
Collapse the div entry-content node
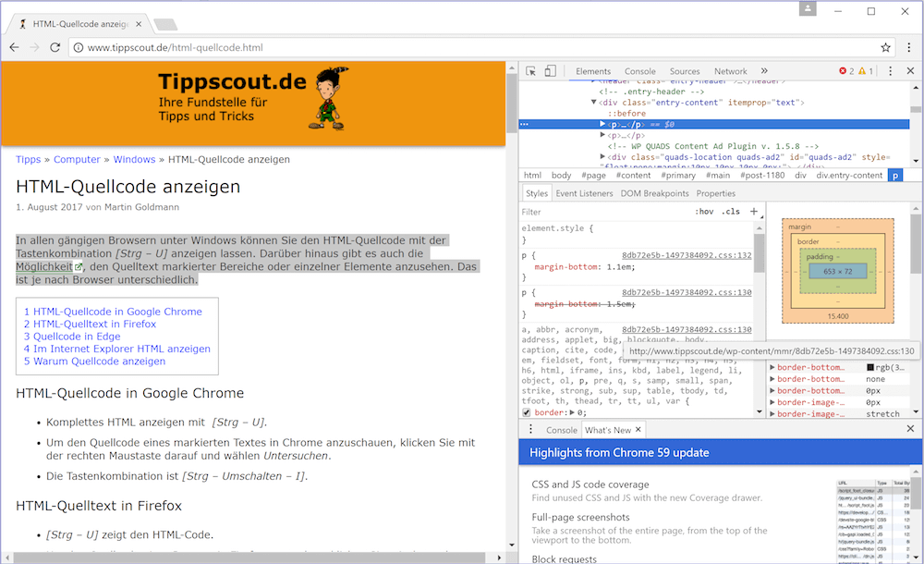(594, 103)
